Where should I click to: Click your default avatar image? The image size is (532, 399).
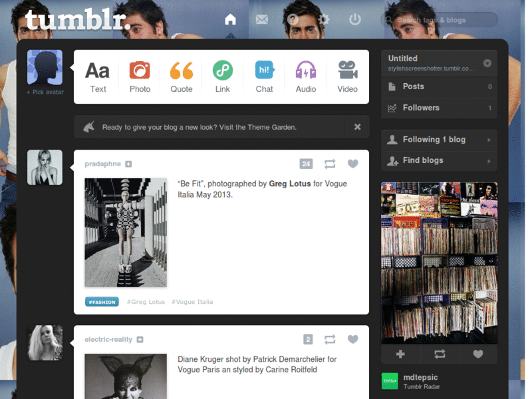pyautogui.click(x=45, y=67)
